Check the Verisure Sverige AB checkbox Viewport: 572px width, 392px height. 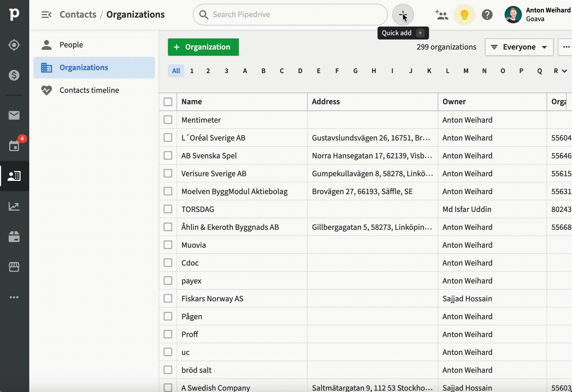168,173
